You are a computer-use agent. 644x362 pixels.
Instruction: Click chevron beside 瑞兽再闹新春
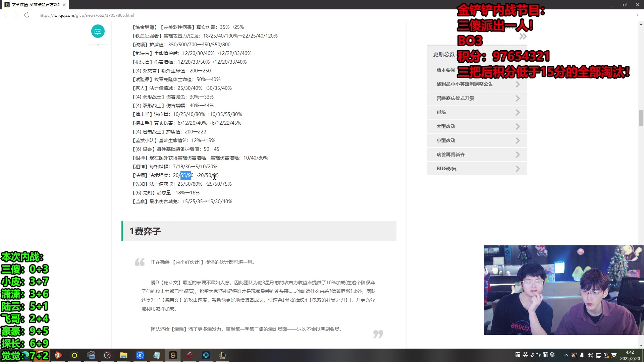pyautogui.click(x=518, y=155)
